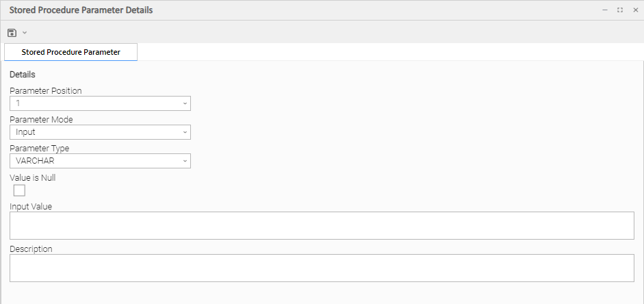644x304 pixels.
Task: Minimize the Stored Procedure Parameter Details panel
Action: pos(605,10)
